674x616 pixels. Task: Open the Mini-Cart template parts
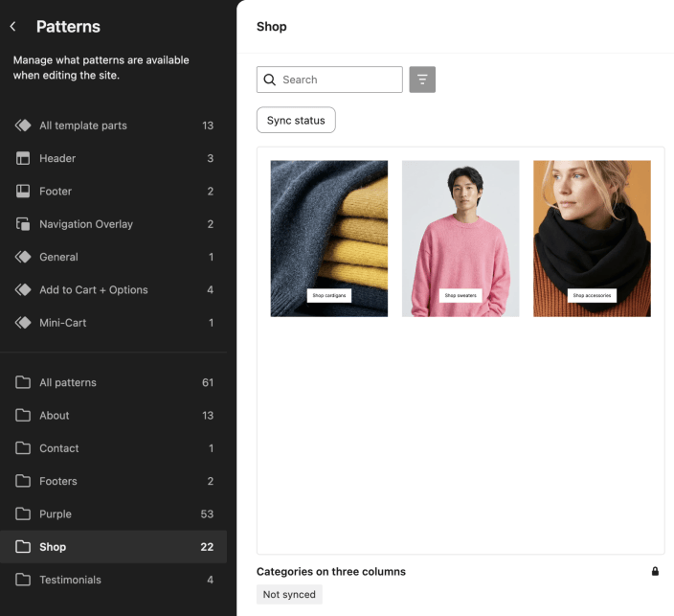coord(114,323)
